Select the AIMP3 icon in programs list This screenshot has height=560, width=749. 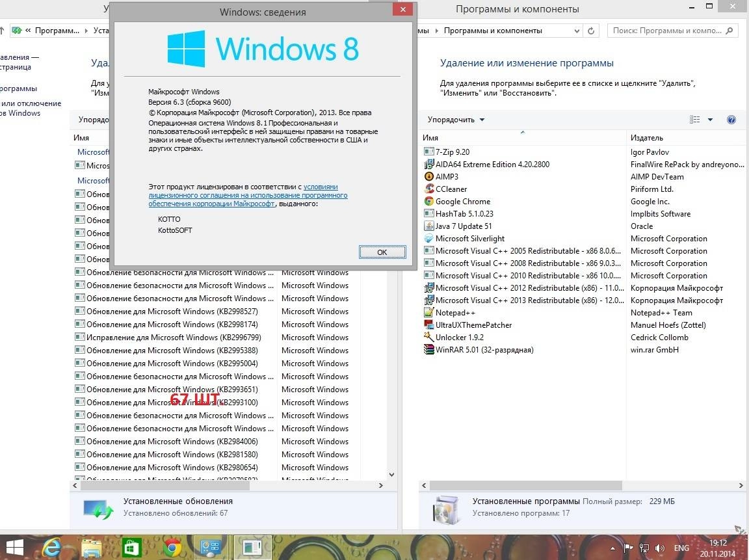pos(428,177)
